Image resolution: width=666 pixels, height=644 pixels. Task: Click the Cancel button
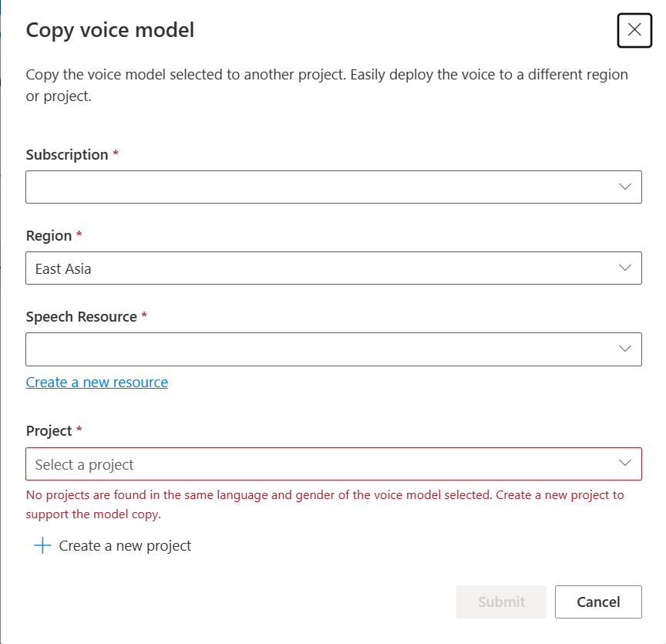click(598, 602)
